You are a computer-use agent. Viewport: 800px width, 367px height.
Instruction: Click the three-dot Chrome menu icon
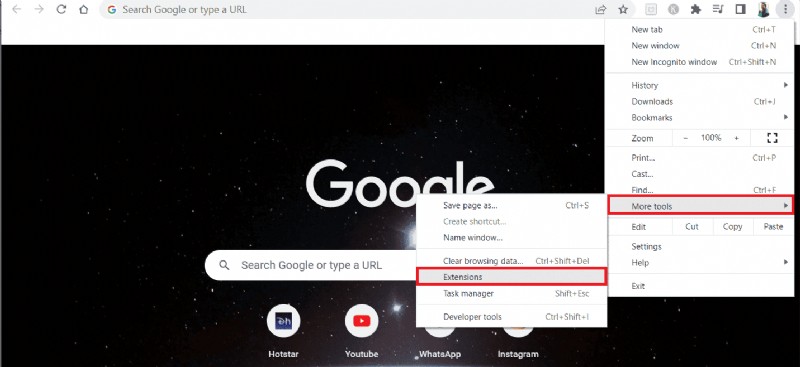[785, 9]
